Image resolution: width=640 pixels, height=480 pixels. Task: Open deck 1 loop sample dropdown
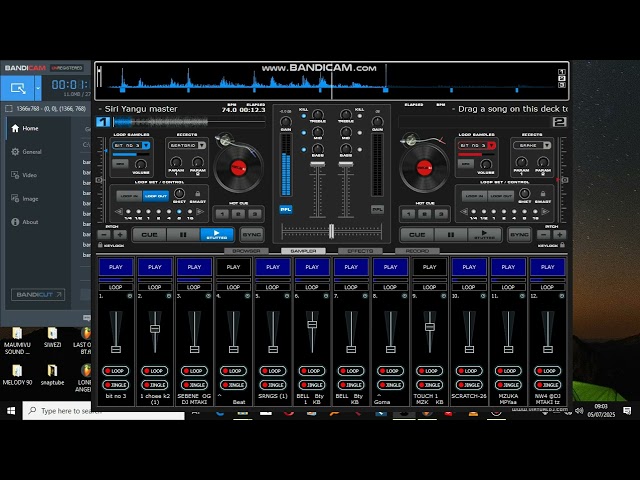pos(146,145)
